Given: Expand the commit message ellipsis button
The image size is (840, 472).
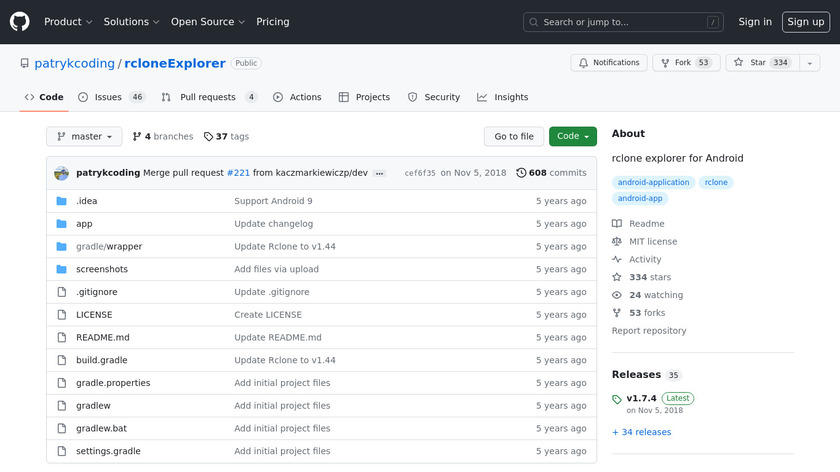Looking at the screenshot, I should tap(379, 173).
